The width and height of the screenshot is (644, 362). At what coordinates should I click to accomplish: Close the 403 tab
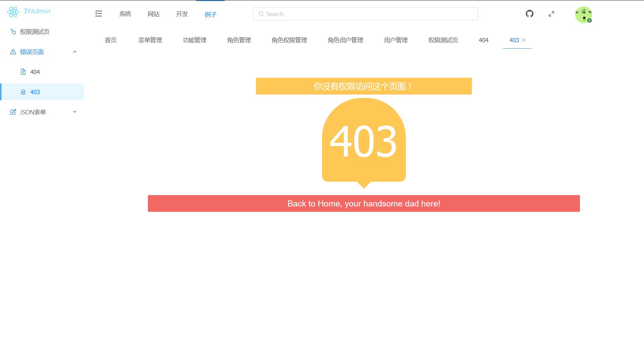point(524,40)
